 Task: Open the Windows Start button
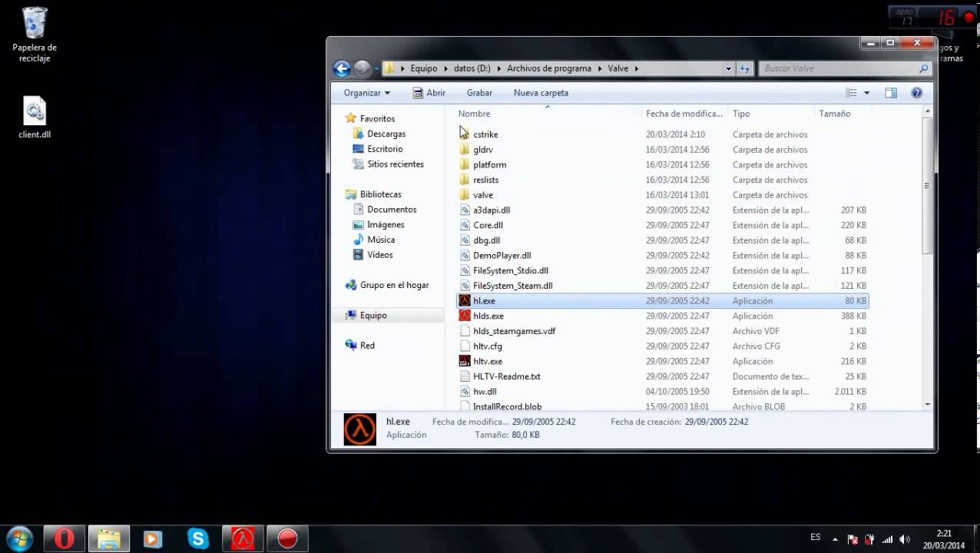[19, 538]
